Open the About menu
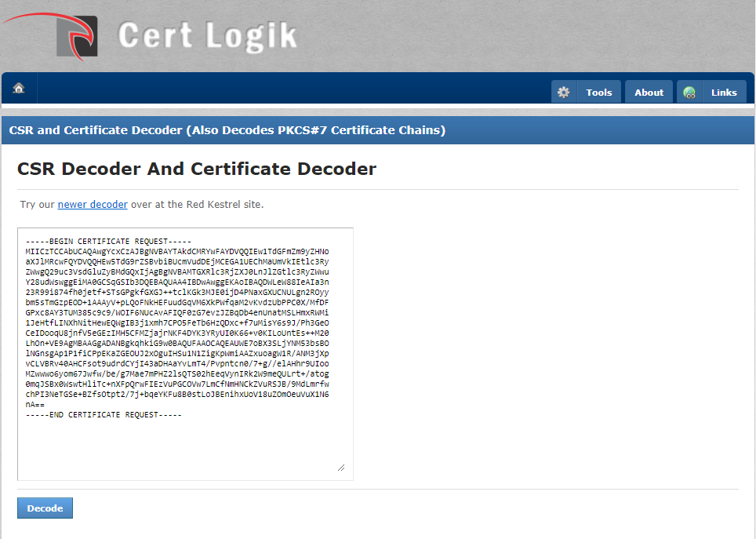This screenshot has height=539, width=756. (x=649, y=93)
